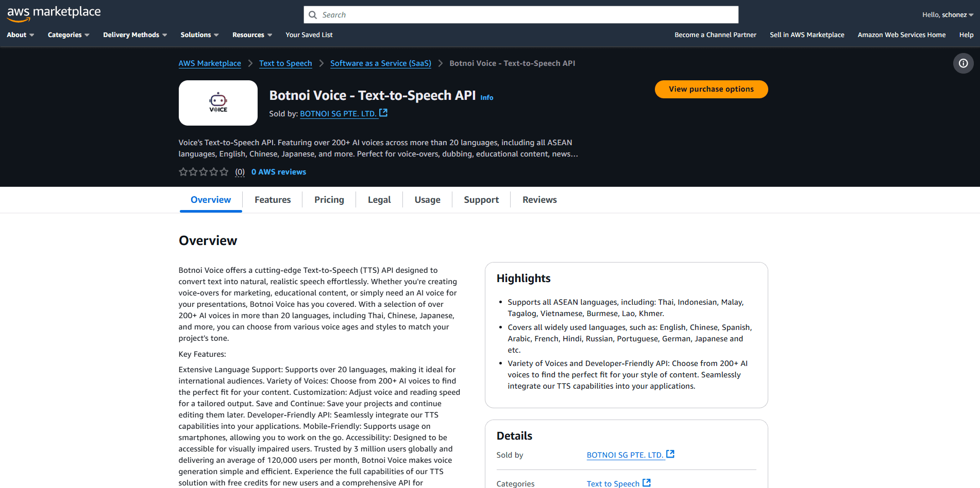This screenshot has width=980, height=488.
Task: Click the Overview section heading
Action: pos(208,241)
